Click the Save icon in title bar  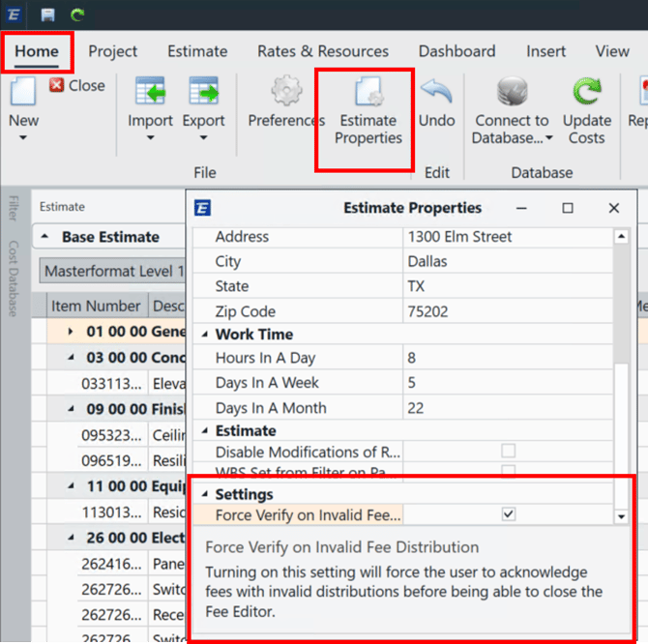pos(48,15)
